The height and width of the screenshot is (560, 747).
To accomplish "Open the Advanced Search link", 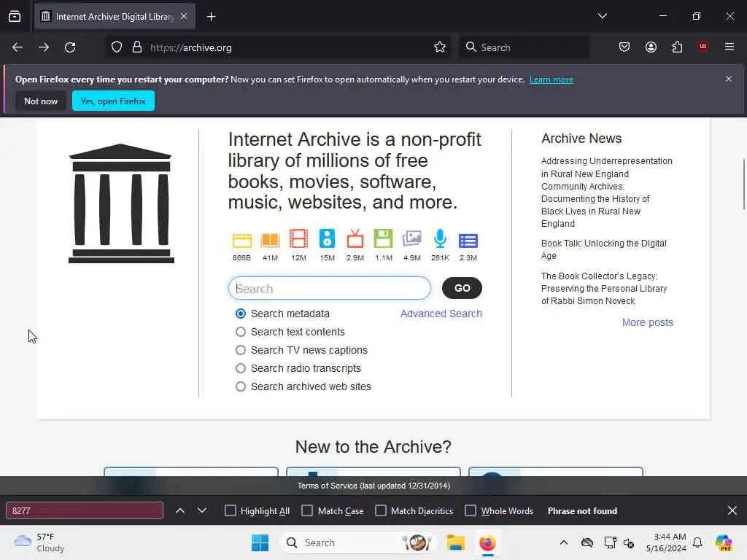I will click(x=441, y=314).
